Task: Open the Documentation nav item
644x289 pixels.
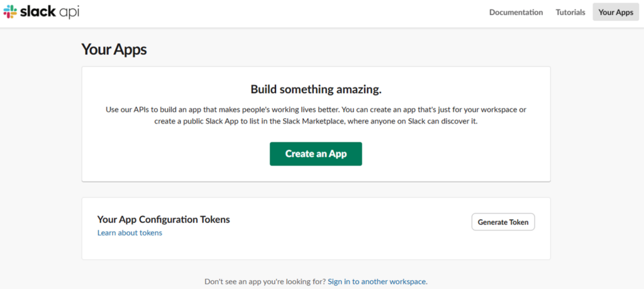Action: (516, 13)
